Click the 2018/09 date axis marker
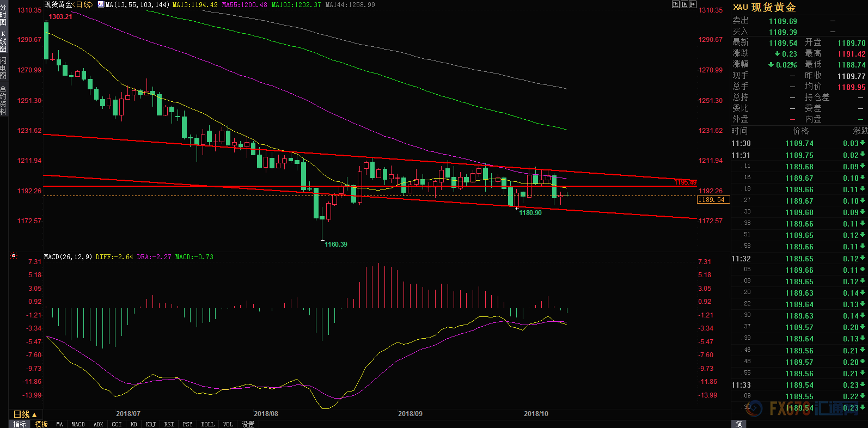868x428 pixels. [x=410, y=414]
